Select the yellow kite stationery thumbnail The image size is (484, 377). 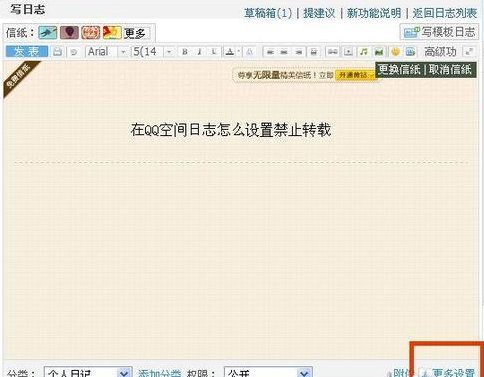pyautogui.click(x=112, y=33)
